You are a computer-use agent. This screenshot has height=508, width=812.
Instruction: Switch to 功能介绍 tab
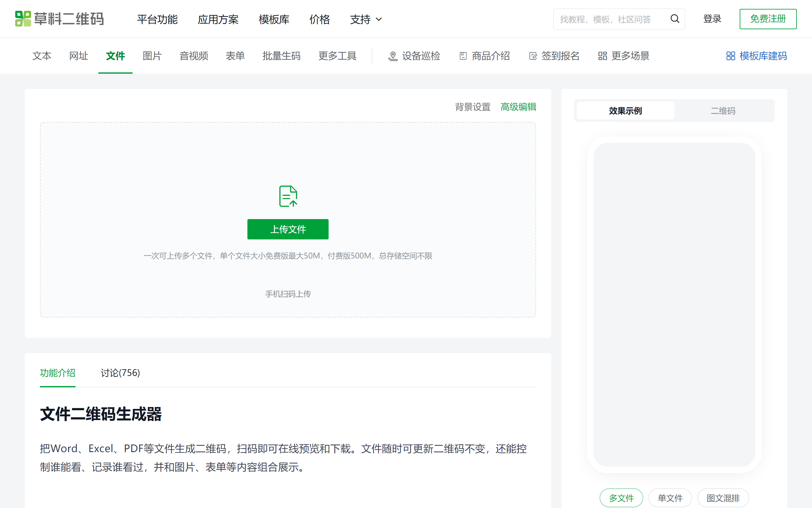[x=58, y=373]
